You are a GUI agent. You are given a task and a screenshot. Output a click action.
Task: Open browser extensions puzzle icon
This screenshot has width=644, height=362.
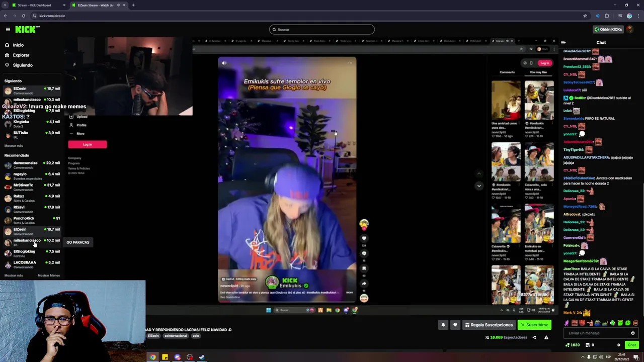pyautogui.click(x=607, y=16)
